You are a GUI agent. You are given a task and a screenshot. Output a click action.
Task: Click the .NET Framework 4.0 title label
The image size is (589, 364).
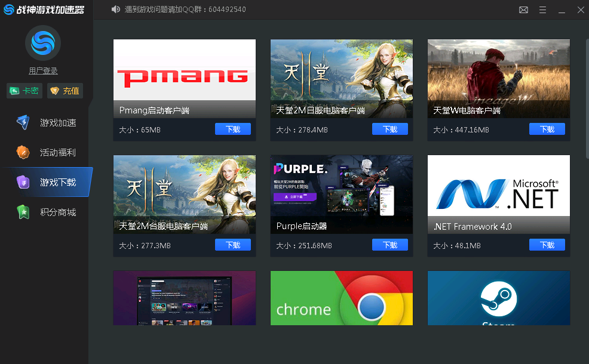(473, 226)
